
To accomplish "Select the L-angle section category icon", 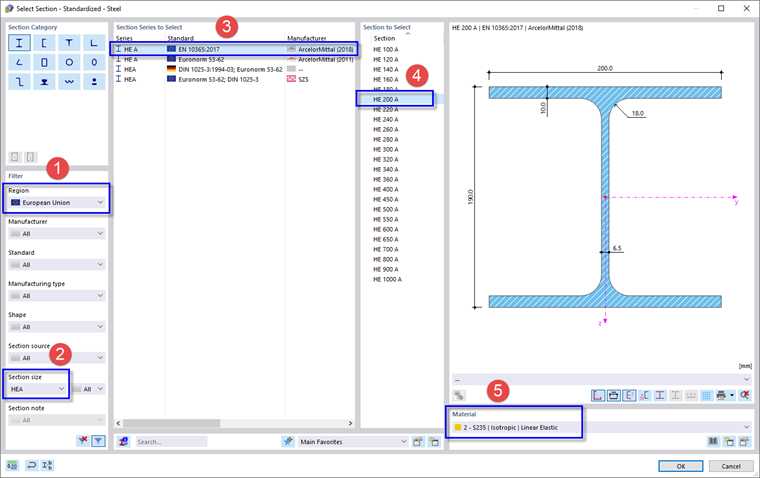I will click(x=94, y=43).
